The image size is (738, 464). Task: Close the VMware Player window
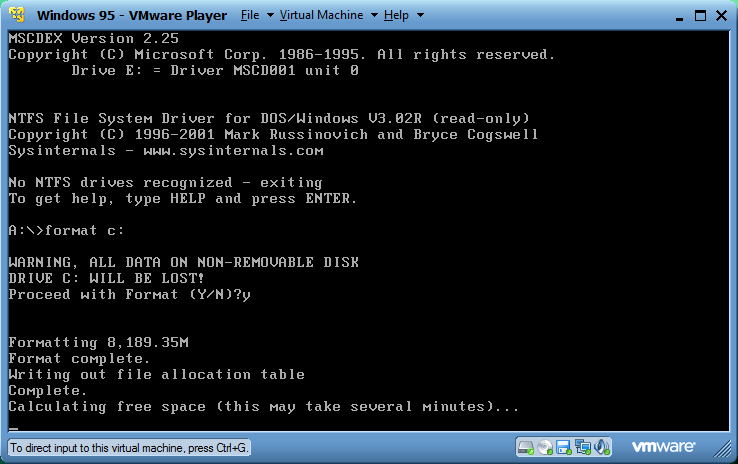[x=722, y=16]
